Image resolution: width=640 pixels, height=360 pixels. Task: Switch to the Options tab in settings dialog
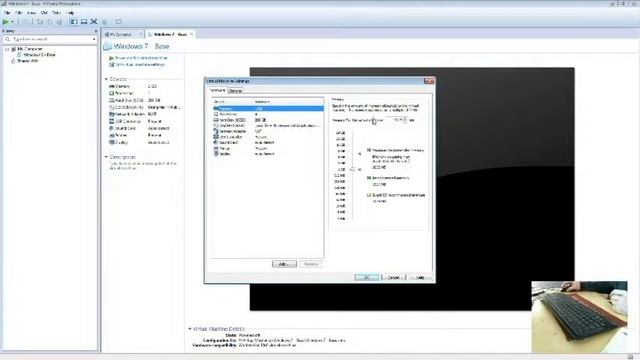pyautogui.click(x=235, y=91)
